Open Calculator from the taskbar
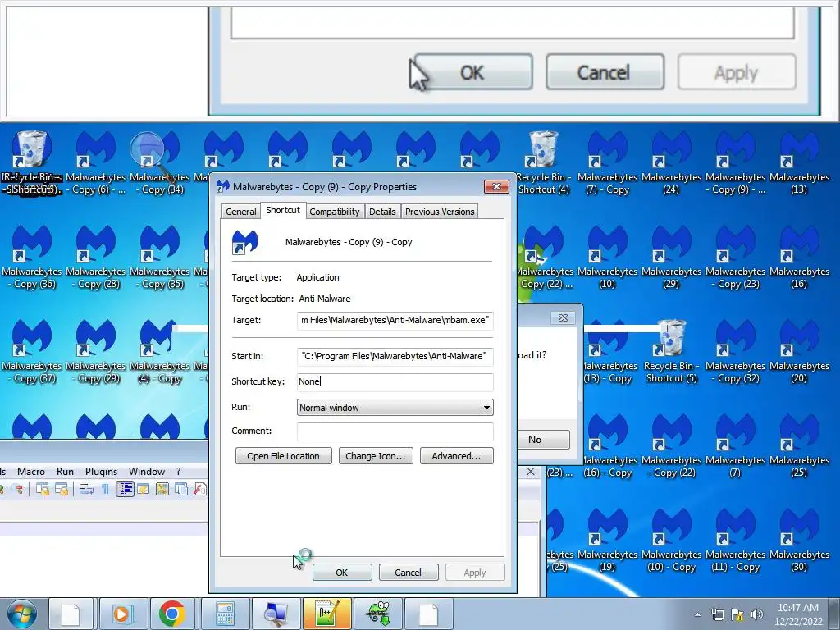The image size is (840, 630). (x=225, y=614)
